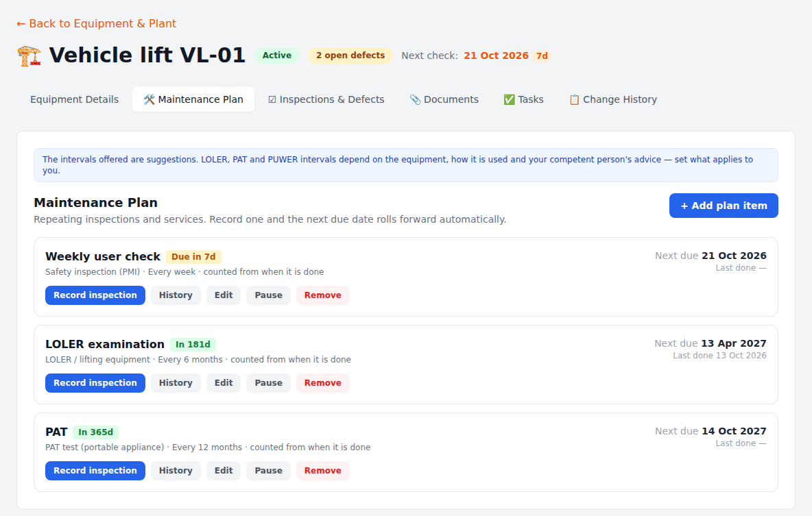
Task: Click the Maintenance Plan section heading
Action: 96,203
